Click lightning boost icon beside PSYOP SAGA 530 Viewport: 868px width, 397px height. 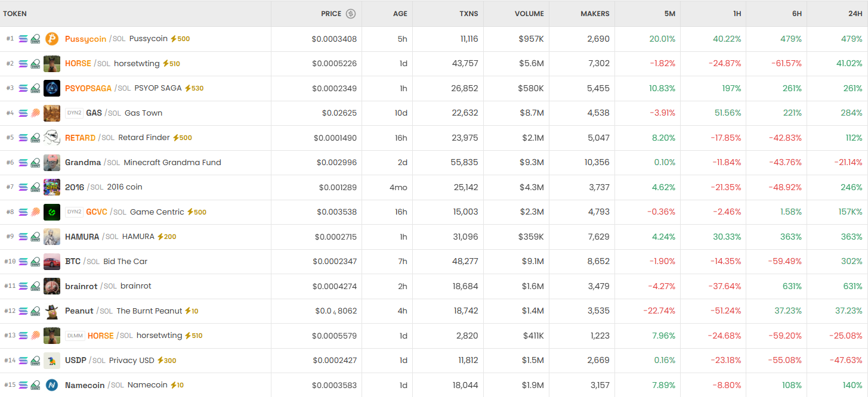188,88
